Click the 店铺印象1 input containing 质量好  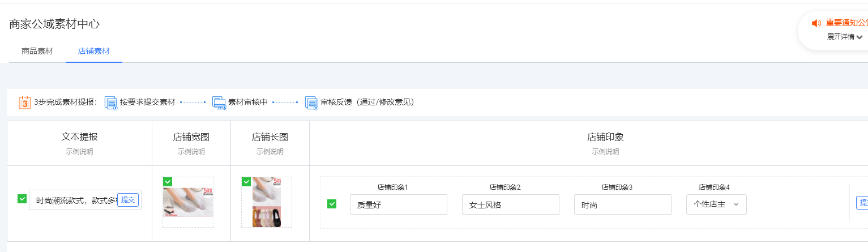coord(398,204)
